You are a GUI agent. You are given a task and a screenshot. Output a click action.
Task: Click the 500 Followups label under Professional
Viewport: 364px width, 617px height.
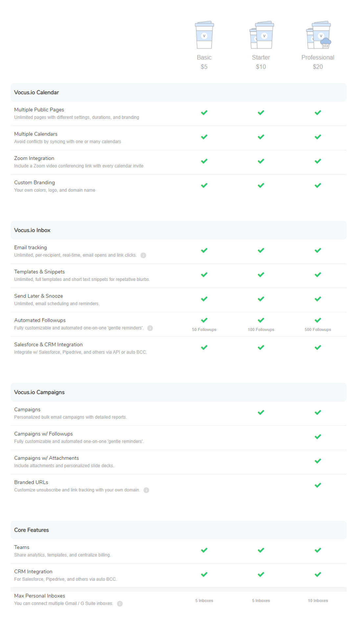[x=318, y=330]
